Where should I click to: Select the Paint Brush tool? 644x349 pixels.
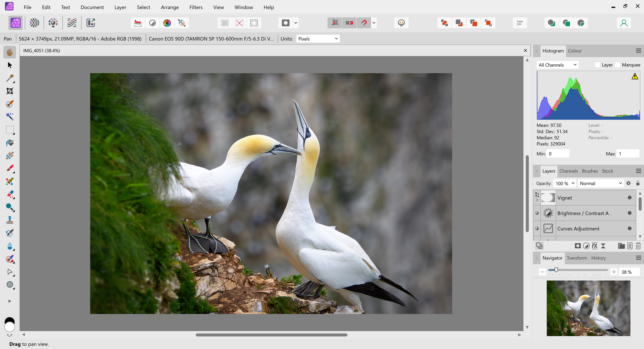click(x=10, y=168)
